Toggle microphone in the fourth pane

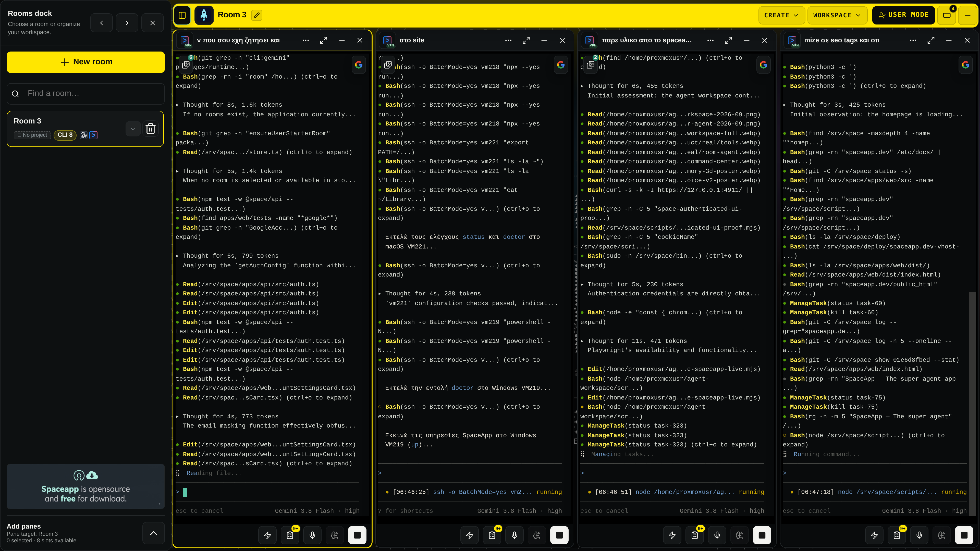[x=919, y=535]
